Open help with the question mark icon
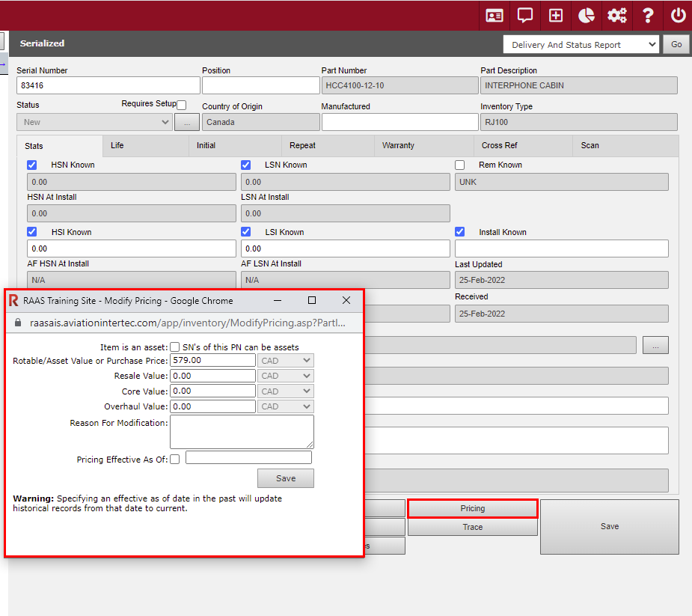 point(647,15)
